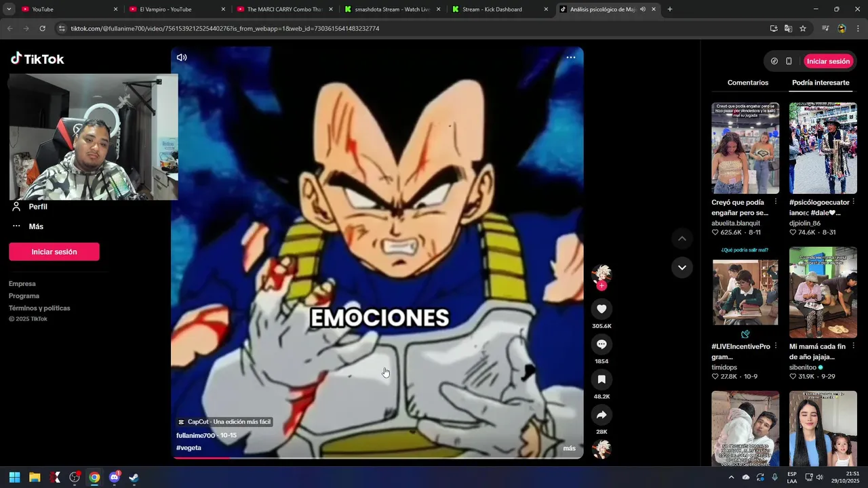Open the Términos y políticas link
Screen dimensions: 868x488
pyautogui.click(x=39, y=308)
